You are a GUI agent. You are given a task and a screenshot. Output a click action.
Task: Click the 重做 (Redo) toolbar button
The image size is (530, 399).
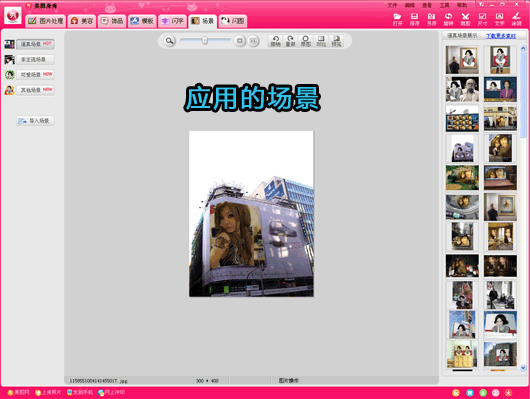[x=290, y=41]
